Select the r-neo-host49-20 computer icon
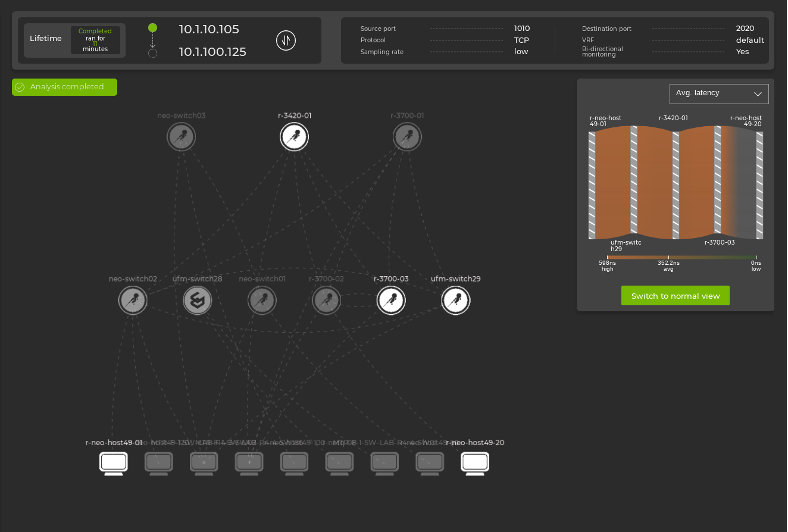This screenshot has height=532, width=788. 475,463
